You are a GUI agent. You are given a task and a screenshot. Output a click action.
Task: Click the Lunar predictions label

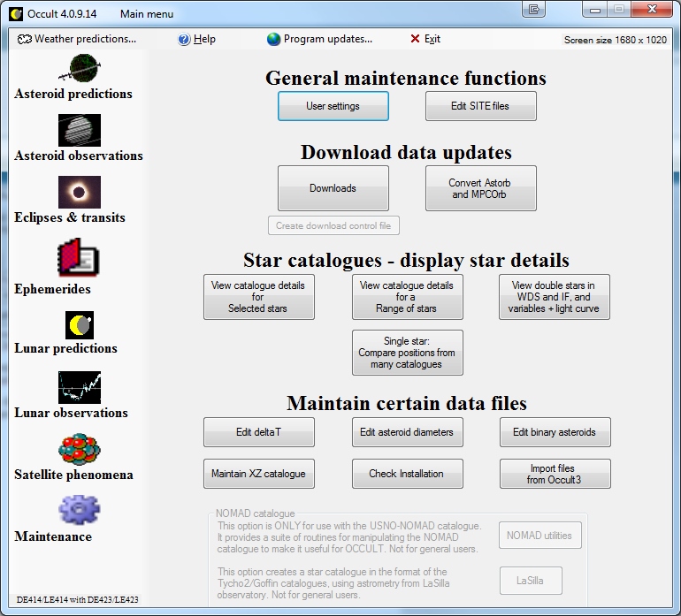[65, 348]
